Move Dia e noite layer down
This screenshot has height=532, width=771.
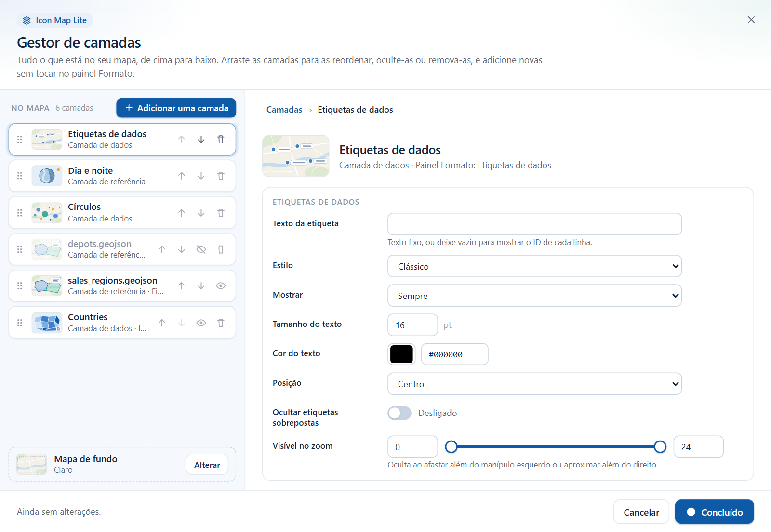201,176
